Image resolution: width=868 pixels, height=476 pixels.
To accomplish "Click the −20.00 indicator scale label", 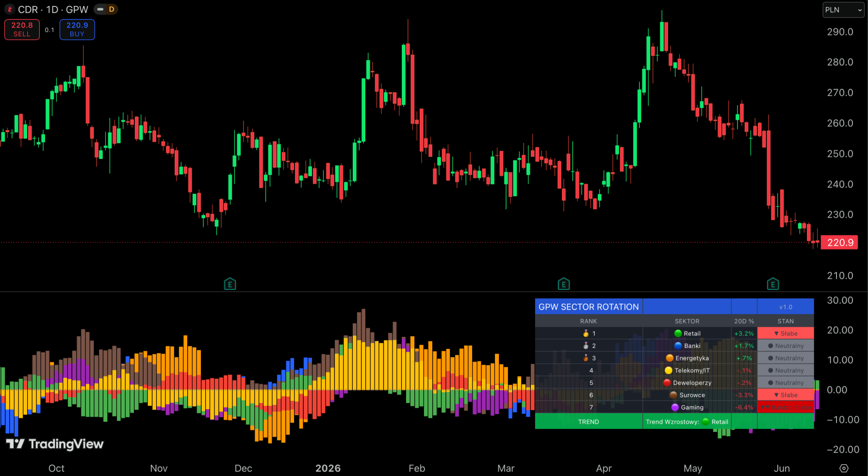I will (x=843, y=449).
